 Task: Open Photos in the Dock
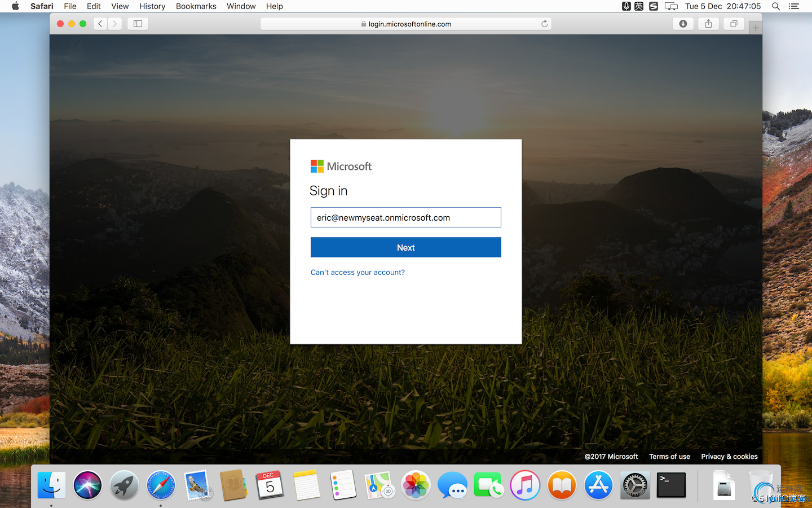[416, 485]
